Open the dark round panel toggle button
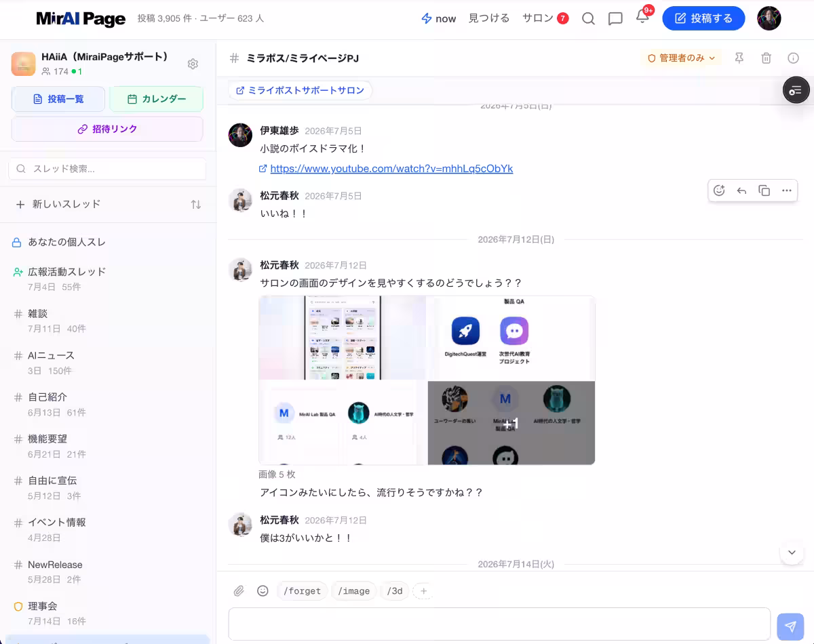Viewport: 814px width, 644px height. click(796, 90)
